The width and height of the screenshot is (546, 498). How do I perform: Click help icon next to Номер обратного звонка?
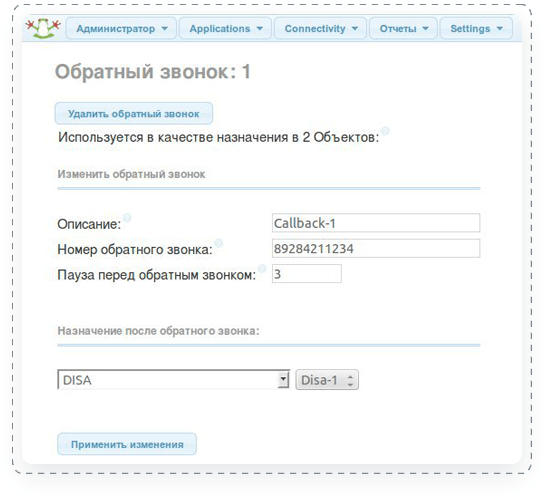(x=218, y=243)
